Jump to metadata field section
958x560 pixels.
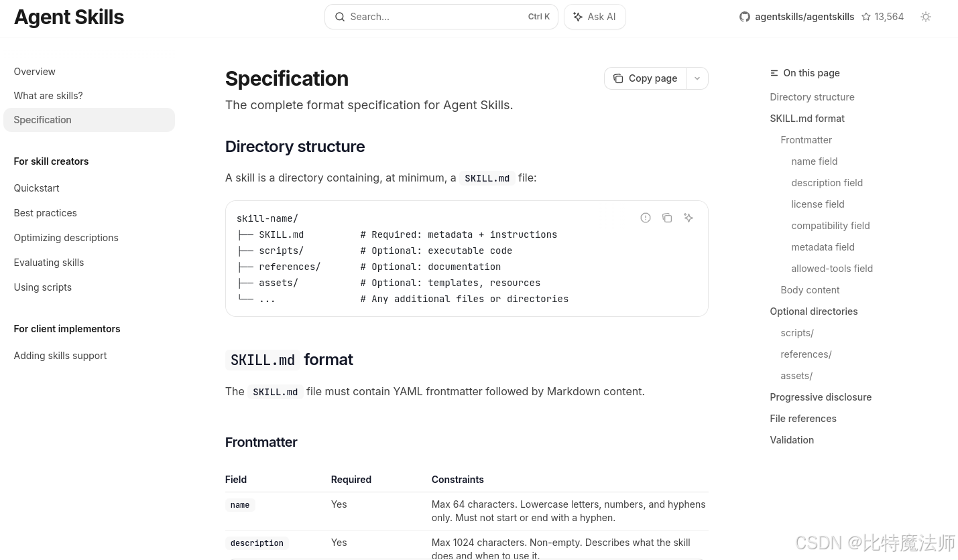823,247
